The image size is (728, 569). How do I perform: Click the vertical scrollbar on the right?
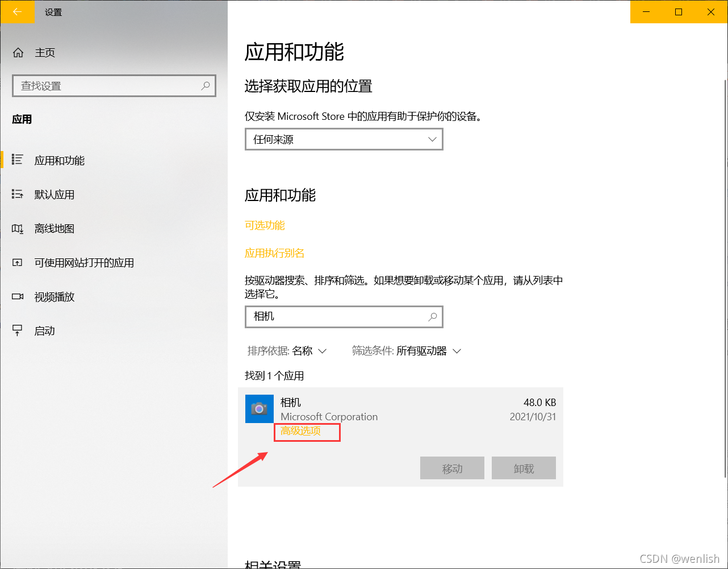click(x=725, y=278)
